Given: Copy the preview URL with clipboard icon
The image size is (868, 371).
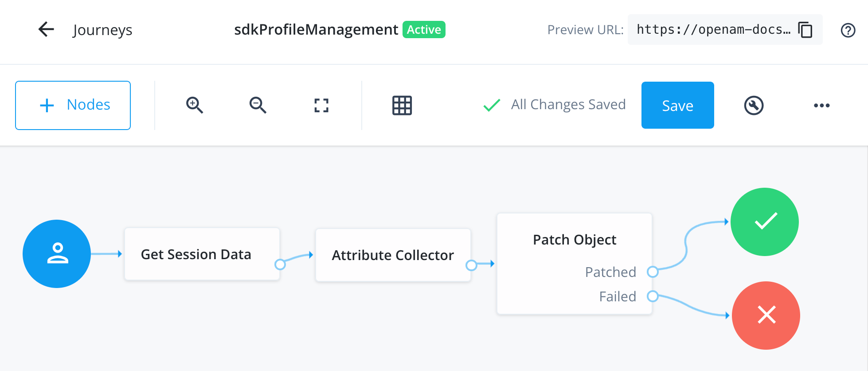Looking at the screenshot, I should tap(805, 30).
